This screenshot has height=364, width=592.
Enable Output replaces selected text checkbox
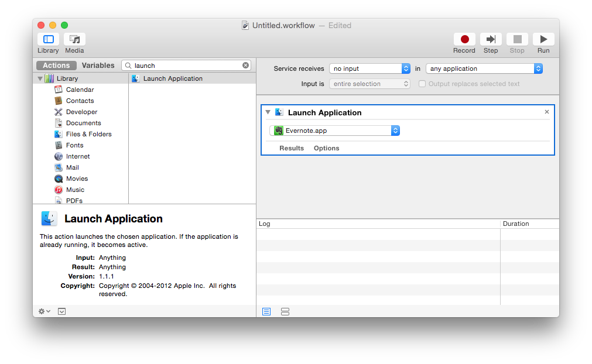tap(422, 84)
